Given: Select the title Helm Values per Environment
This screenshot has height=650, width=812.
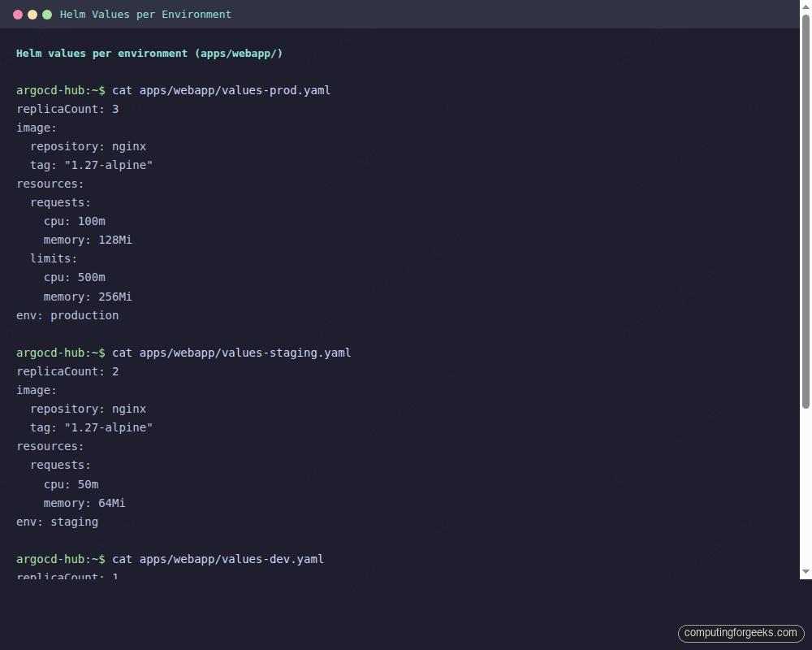Looking at the screenshot, I should pos(144,14).
